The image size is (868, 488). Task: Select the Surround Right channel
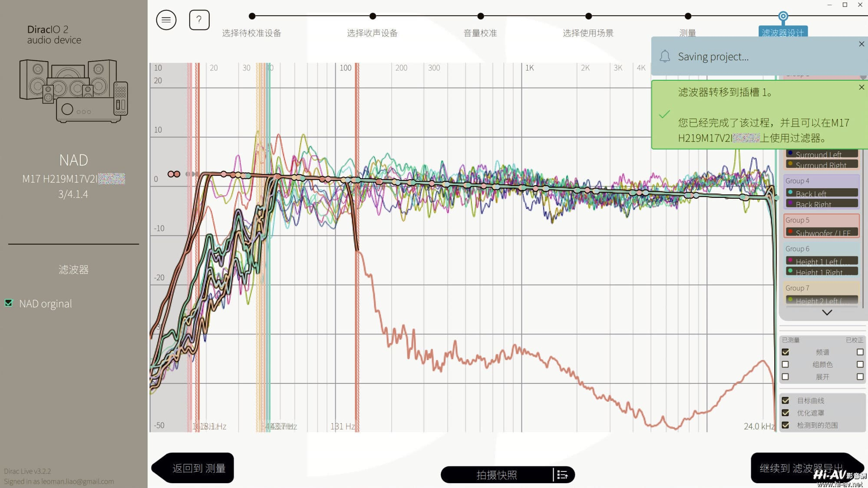click(822, 164)
